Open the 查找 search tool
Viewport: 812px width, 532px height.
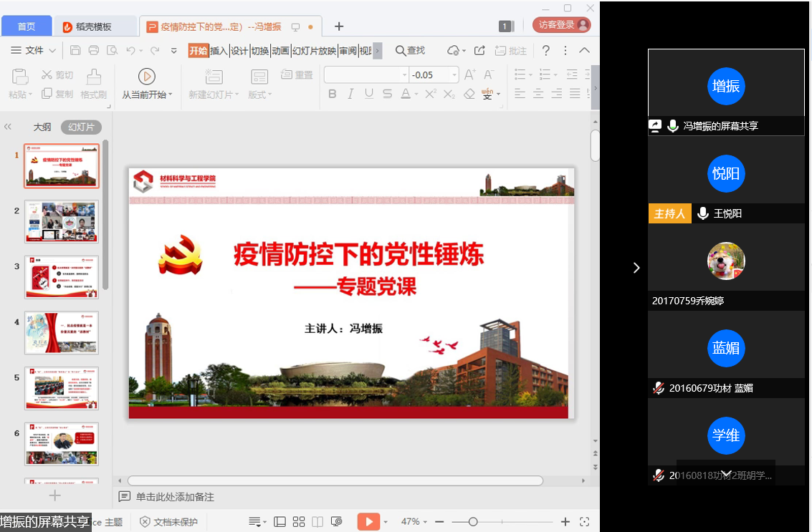click(410, 50)
